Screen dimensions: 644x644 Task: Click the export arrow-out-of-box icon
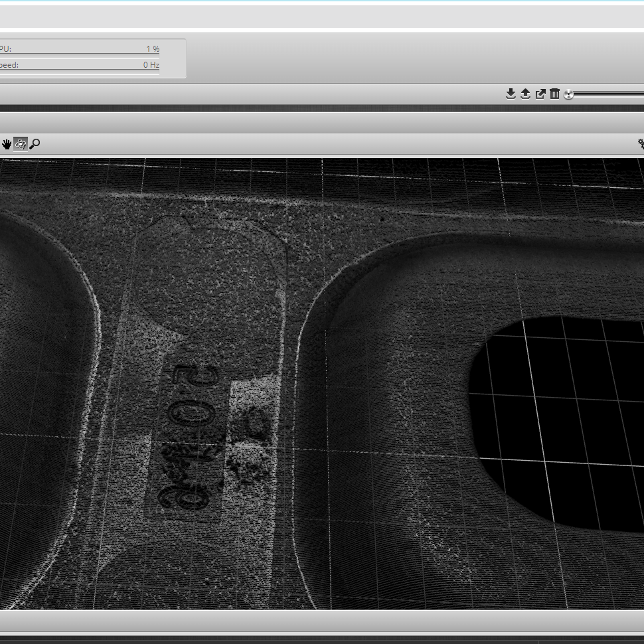[x=540, y=94]
